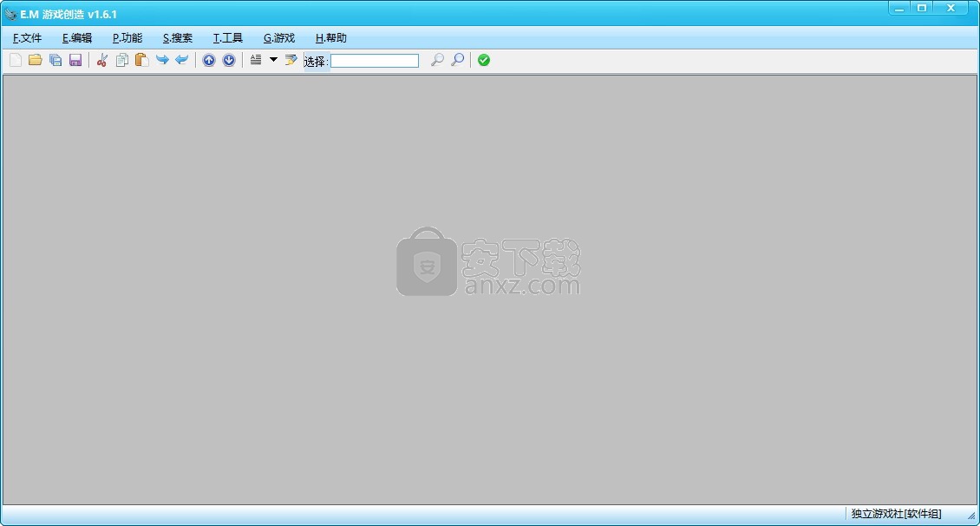The height and width of the screenshot is (526, 980).
Task: Click the green checkmark icon
Action: point(484,60)
